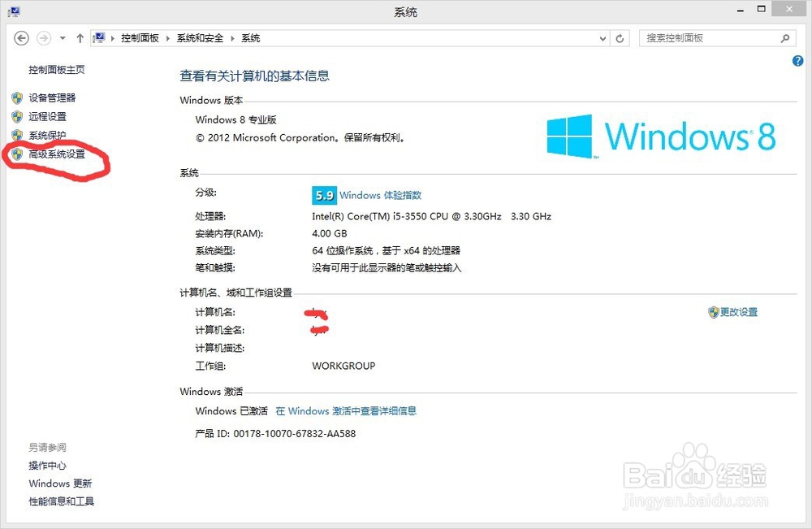
Task: Expand the breadcrumb arrow after 系统和安全
Action: click(x=232, y=37)
